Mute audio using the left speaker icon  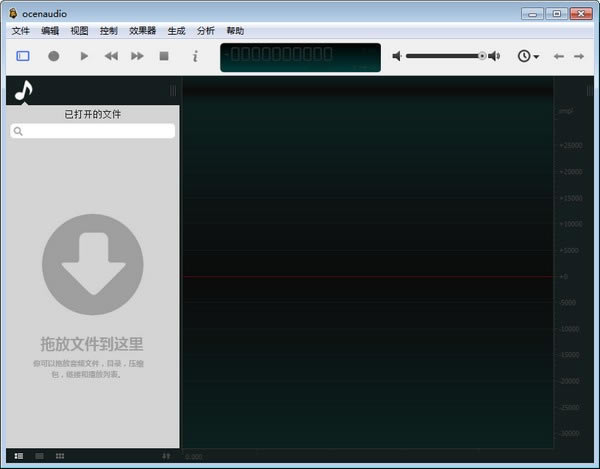pos(397,57)
